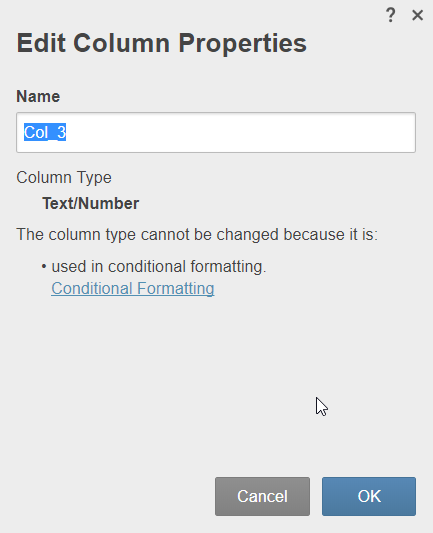Screen dimensions: 433x533
Task: Open the Conditional Formatting link
Action: (x=133, y=288)
